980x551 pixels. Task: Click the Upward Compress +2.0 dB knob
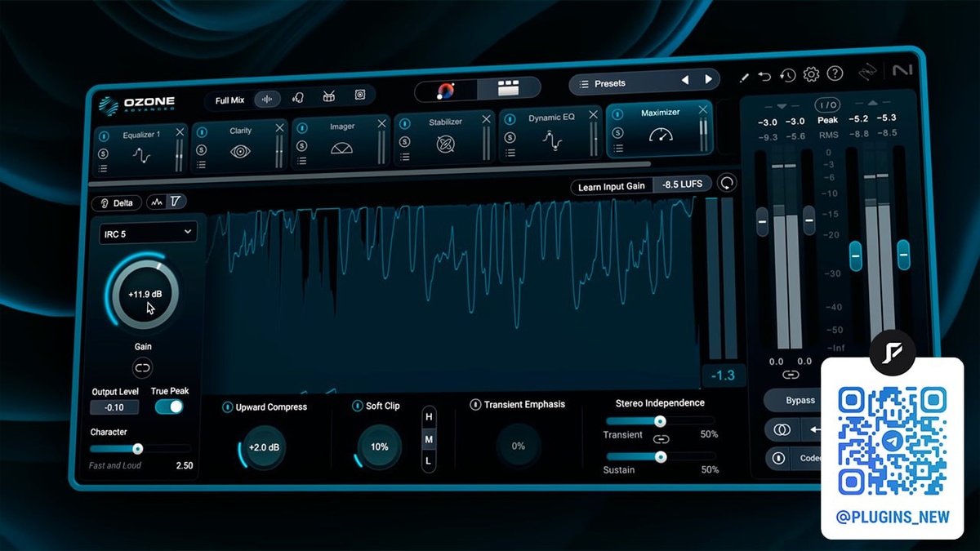coord(263,447)
